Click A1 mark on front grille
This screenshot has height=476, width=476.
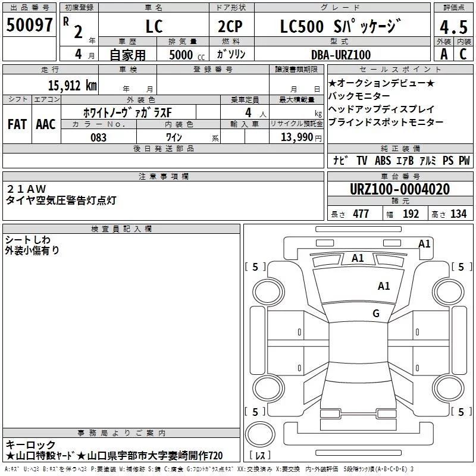coord(358,258)
